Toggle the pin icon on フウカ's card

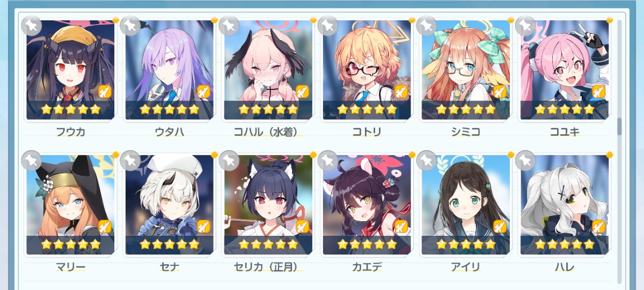coord(32,25)
